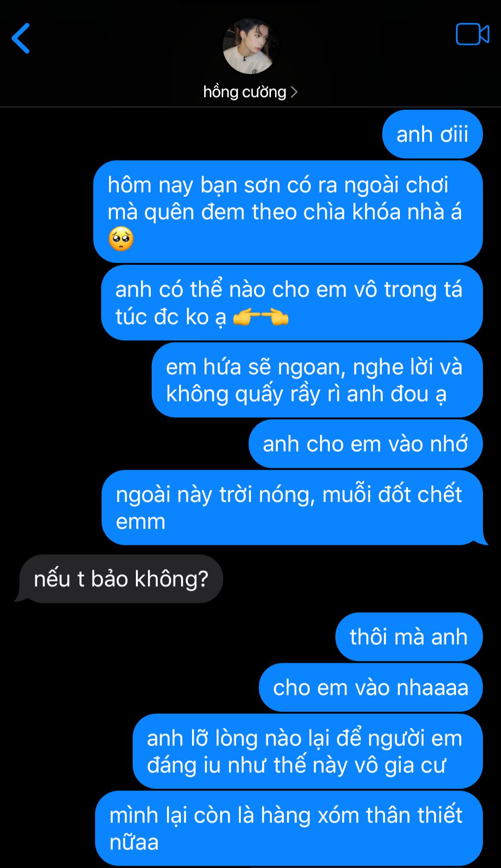
Task: Select the 'anh có thể nào cho em' bubble
Action: (292, 303)
